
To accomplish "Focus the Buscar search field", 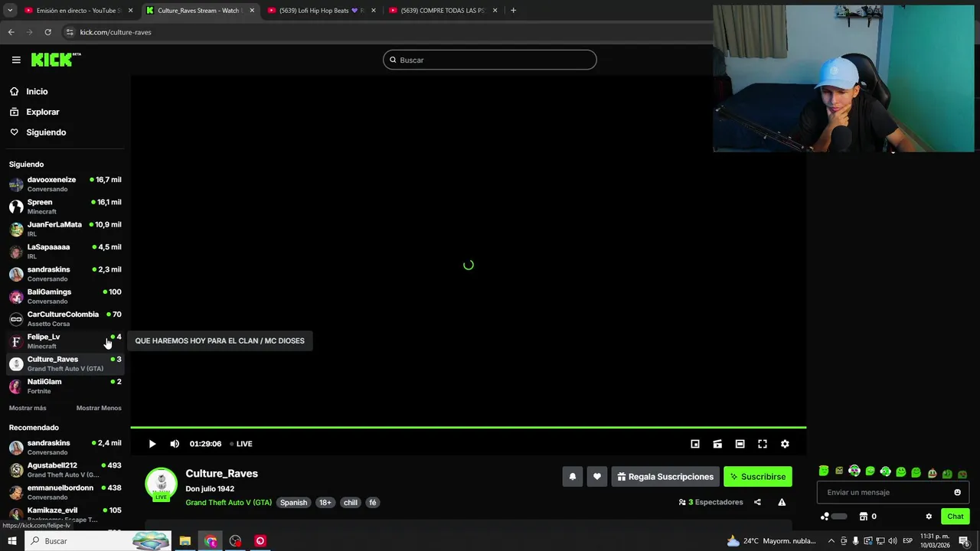I will click(x=490, y=60).
